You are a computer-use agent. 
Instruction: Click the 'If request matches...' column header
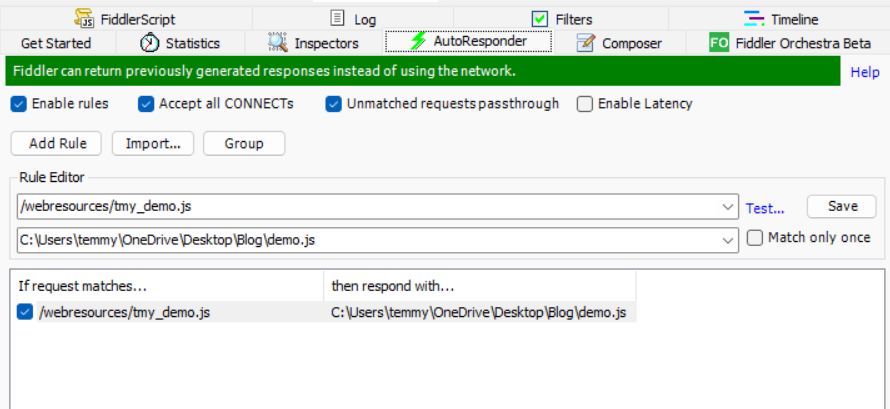click(x=169, y=286)
